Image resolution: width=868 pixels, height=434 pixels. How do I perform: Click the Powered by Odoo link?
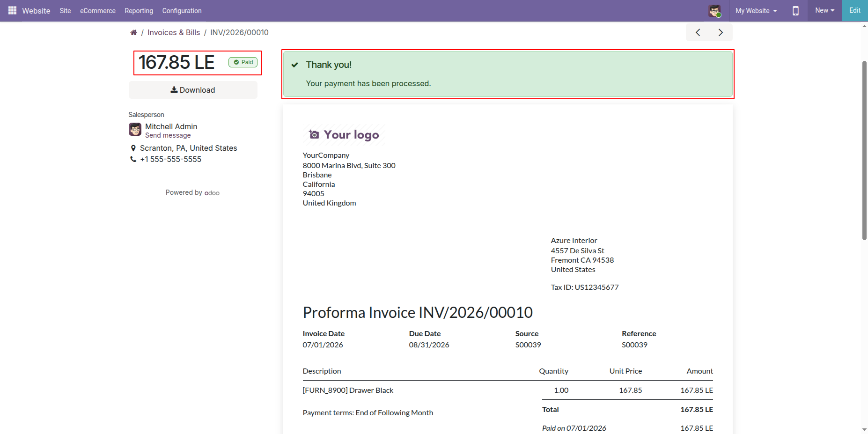(x=192, y=192)
